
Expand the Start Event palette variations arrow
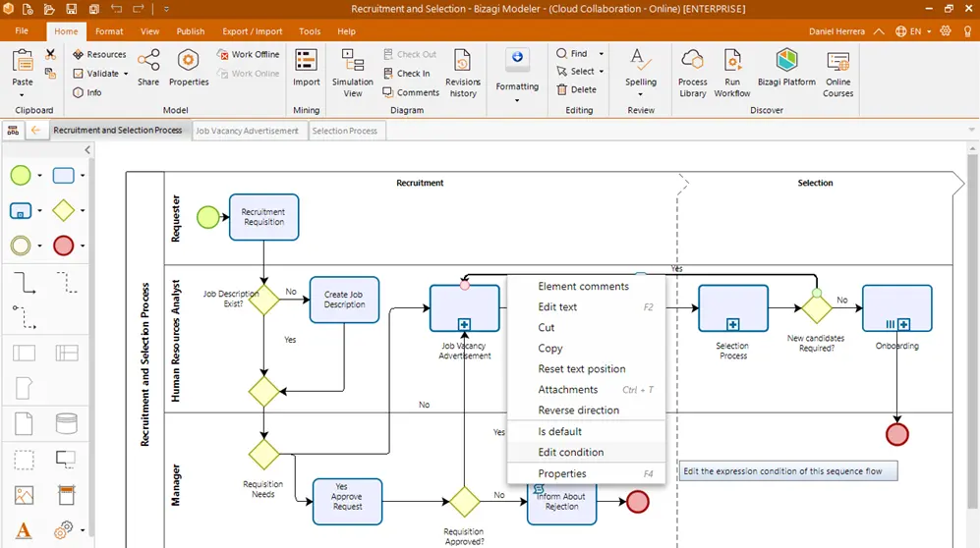(40, 176)
